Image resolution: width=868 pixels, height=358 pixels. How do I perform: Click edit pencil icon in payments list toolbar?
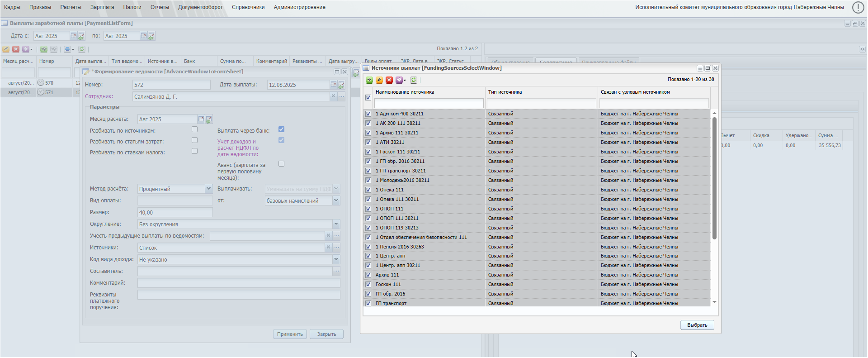coord(6,49)
